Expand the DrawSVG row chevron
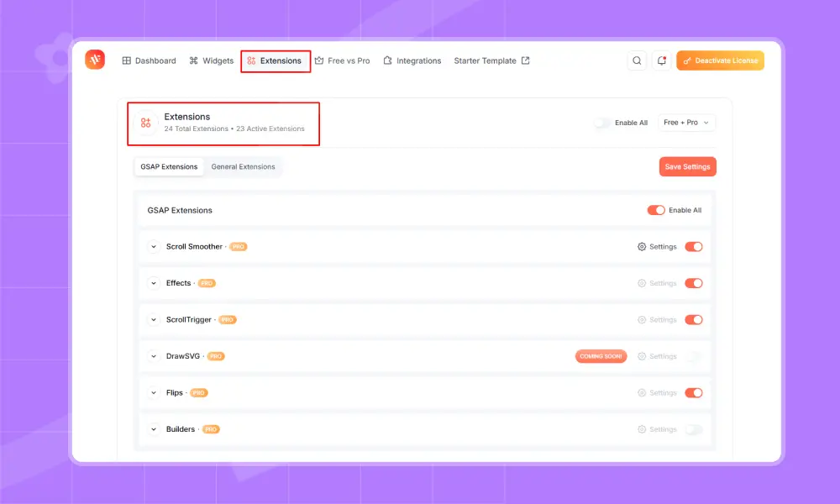The width and height of the screenshot is (840, 504). coord(154,356)
